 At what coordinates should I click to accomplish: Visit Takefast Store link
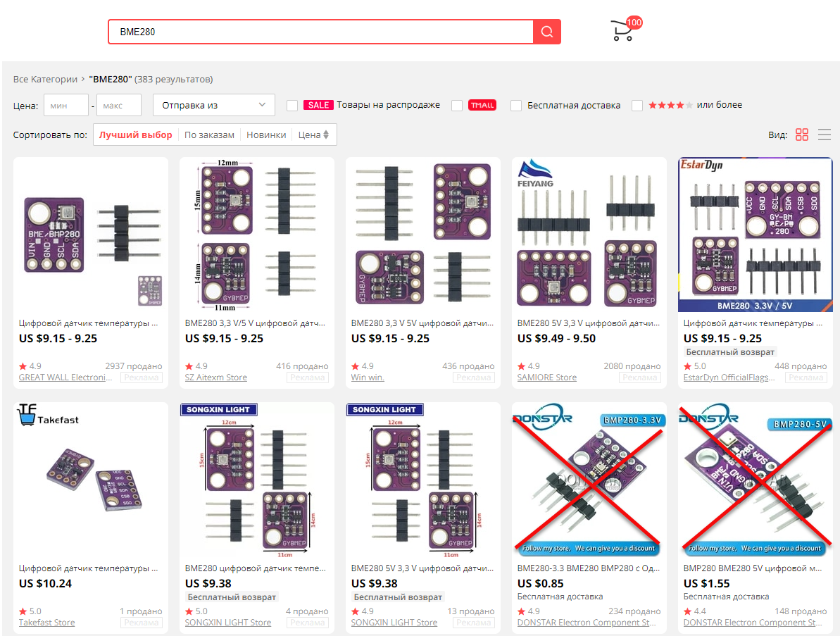46,622
